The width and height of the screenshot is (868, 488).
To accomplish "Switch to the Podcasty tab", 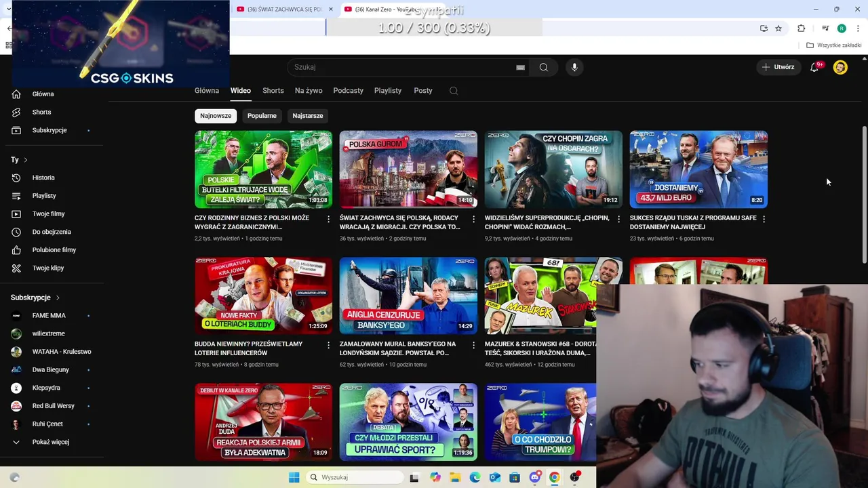I will point(348,91).
